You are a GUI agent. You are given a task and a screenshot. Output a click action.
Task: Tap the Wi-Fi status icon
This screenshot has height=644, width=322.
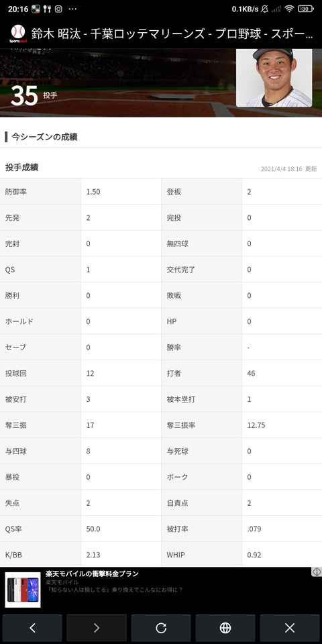[x=289, y=9]
